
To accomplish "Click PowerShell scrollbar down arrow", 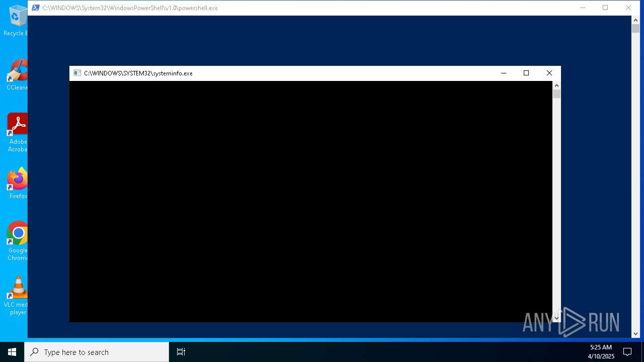I will tap(635, 333).
